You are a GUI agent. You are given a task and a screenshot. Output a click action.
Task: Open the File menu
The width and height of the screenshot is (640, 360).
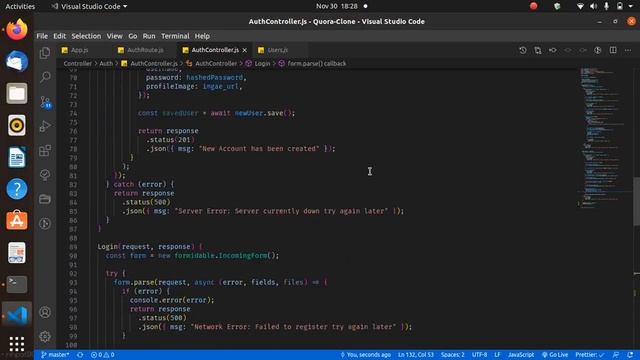42,36
